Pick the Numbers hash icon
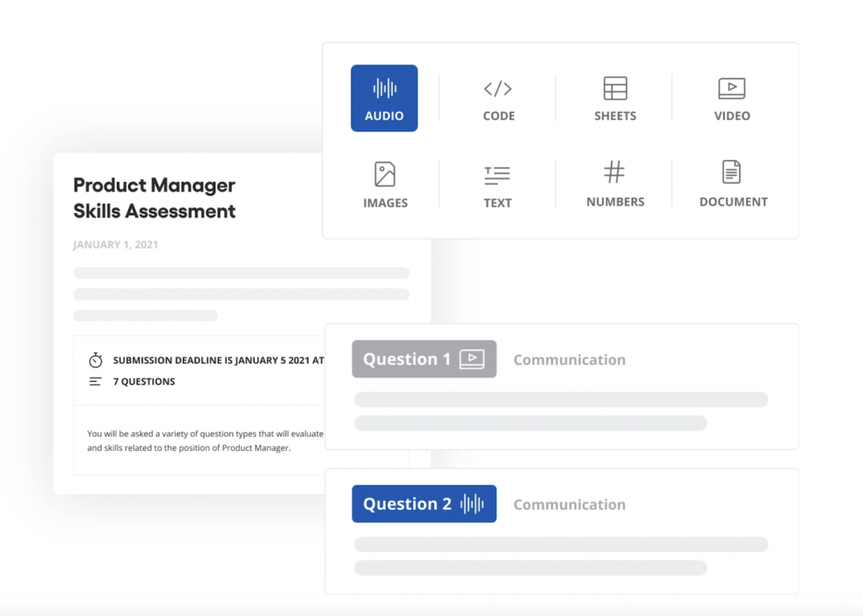The width and height of the screenshot is (863, 616). pyautogui.click(x=614, y=172)
